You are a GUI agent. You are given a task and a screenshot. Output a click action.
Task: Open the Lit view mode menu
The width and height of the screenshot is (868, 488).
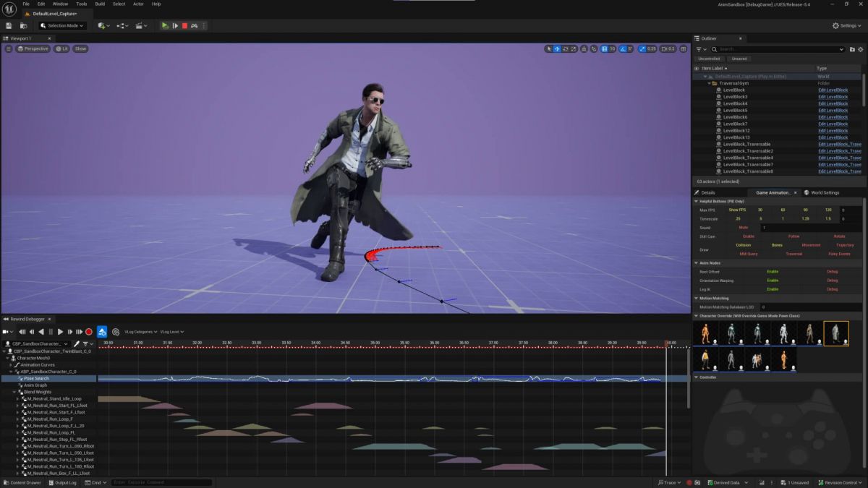[61, 48]
